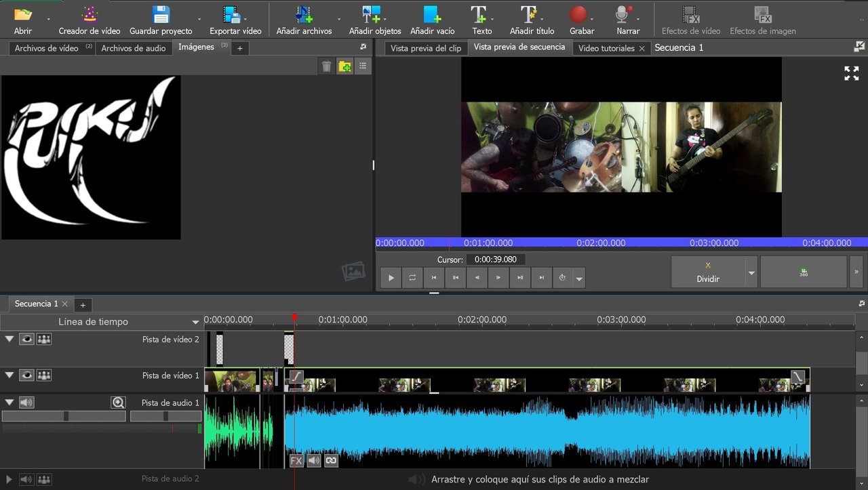Play the sequence preview
This screenshot has height=490, width=868.
[391, 278]
